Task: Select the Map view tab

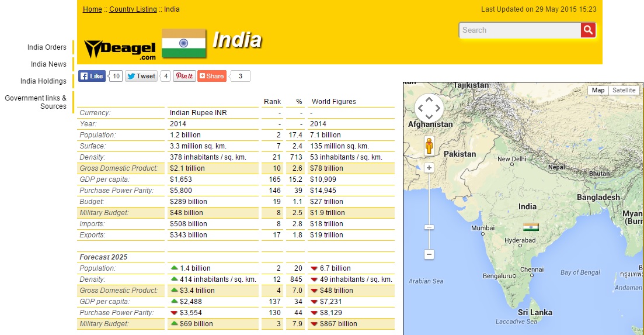Action: pyautogui.click(x=598, y=90)
